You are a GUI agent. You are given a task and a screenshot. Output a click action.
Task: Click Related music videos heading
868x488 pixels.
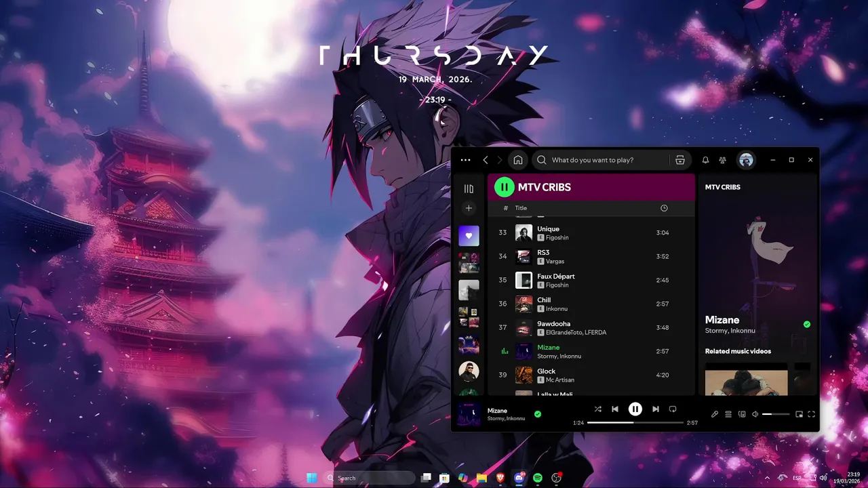pos(738,351)
